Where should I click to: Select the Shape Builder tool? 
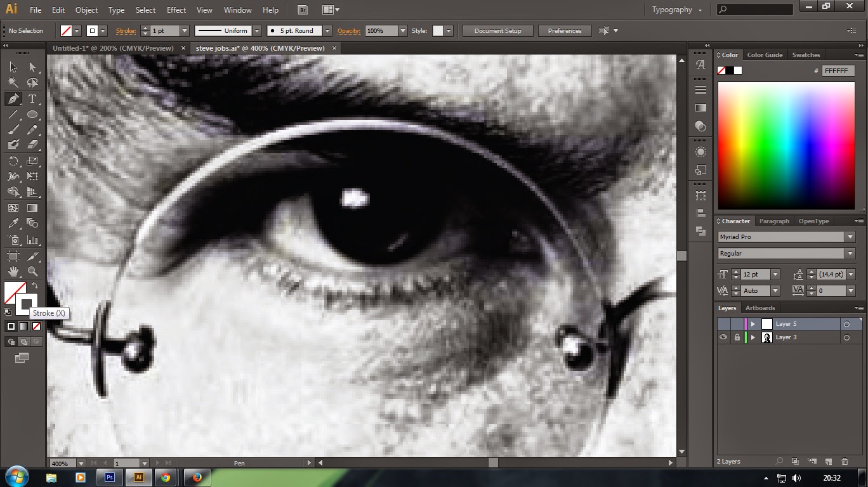pyautogui.click(x=13, y=192)
